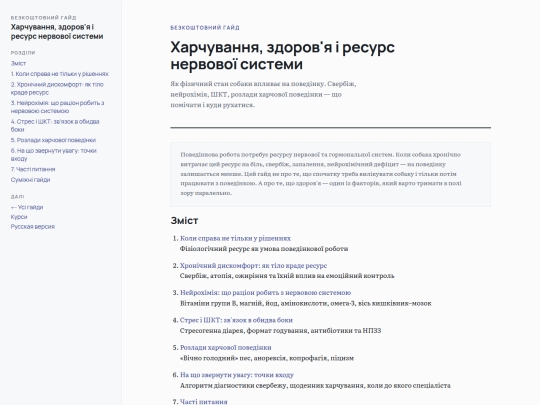Click the text Свербіж, атопія, ожиріння та їхній вплив
The image size is (540, 405).
pyautogui.click(x=287, y=276)
